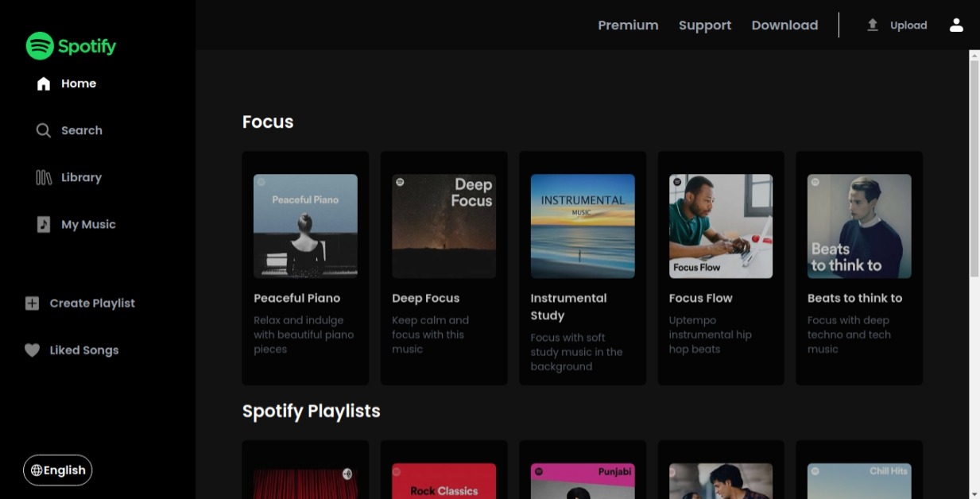Open the Support menu item
Screen dimensions: 980x499
tap(705, 25)
